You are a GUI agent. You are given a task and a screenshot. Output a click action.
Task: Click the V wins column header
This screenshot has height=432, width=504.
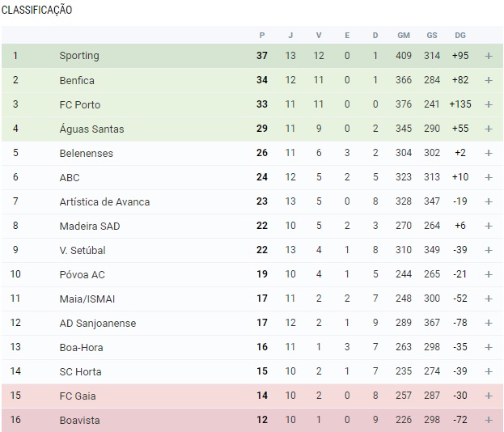(319, 35)
